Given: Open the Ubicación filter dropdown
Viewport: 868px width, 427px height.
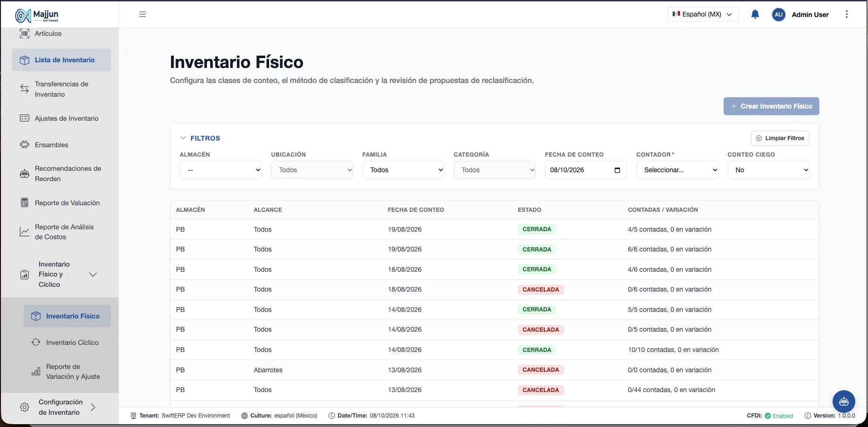Looking at the screenshot, I should [312, 170].
